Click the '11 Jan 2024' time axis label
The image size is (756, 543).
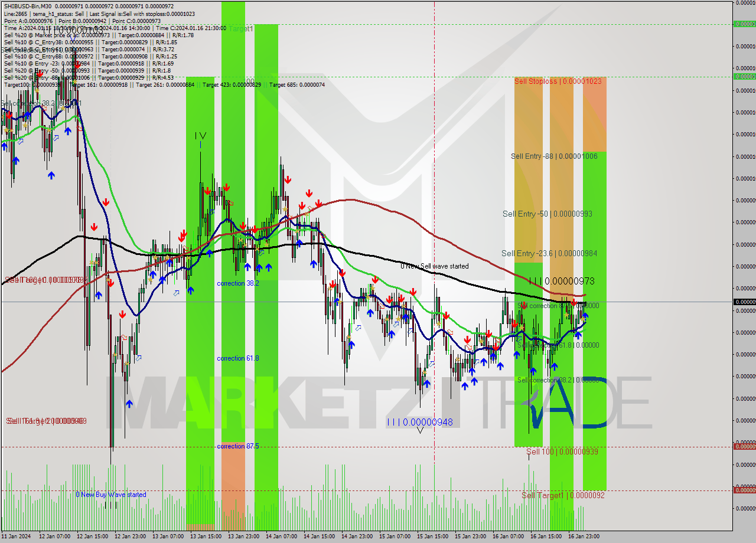17,536
